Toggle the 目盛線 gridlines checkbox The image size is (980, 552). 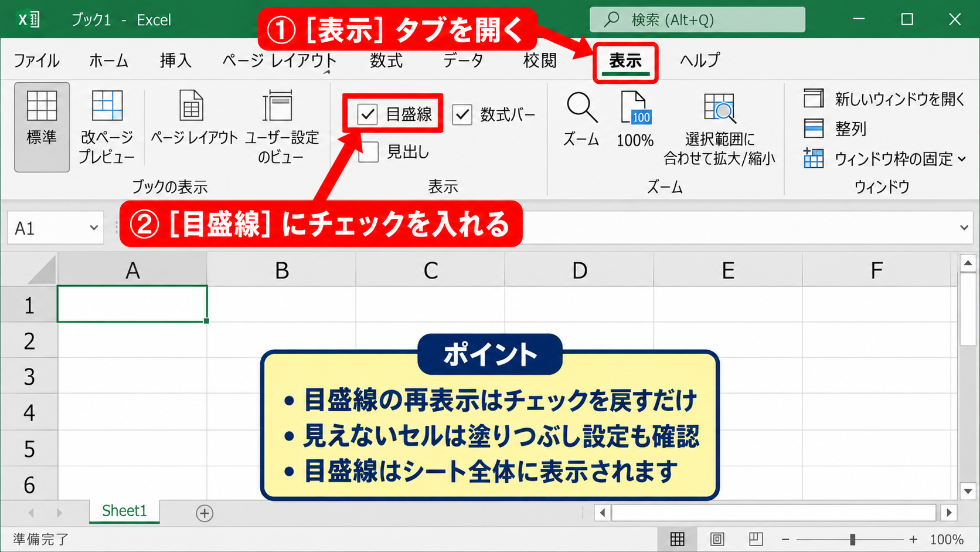tap(367, 114)
